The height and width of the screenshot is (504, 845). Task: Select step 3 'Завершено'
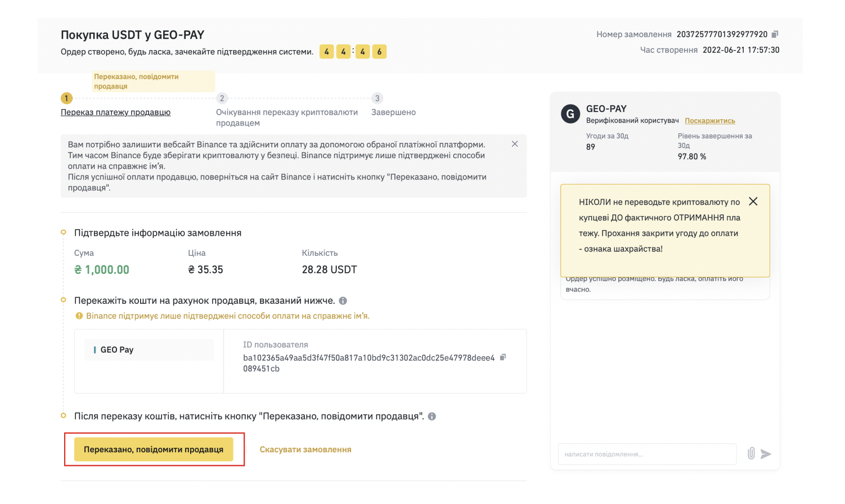point(393,112)
